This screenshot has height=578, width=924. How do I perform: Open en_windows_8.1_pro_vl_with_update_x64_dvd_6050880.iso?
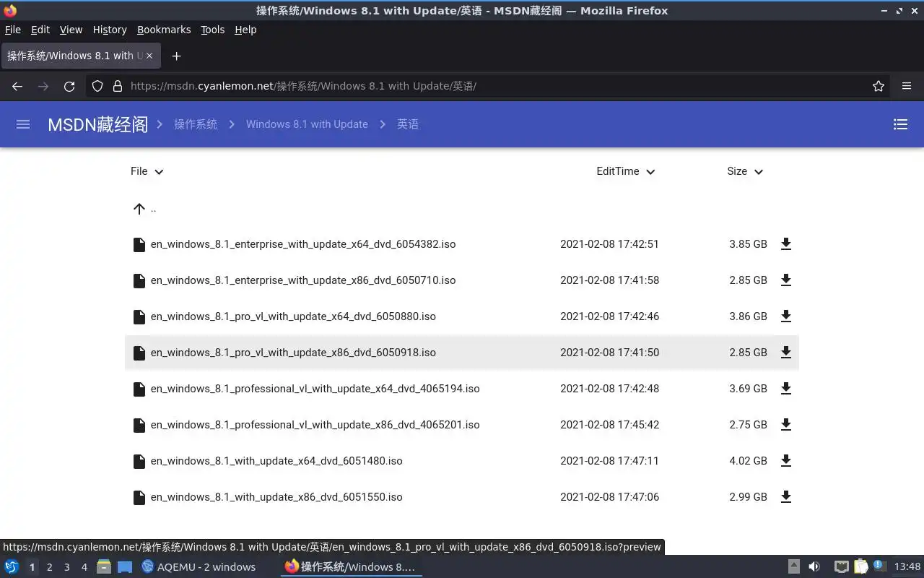tap(293, 316)
